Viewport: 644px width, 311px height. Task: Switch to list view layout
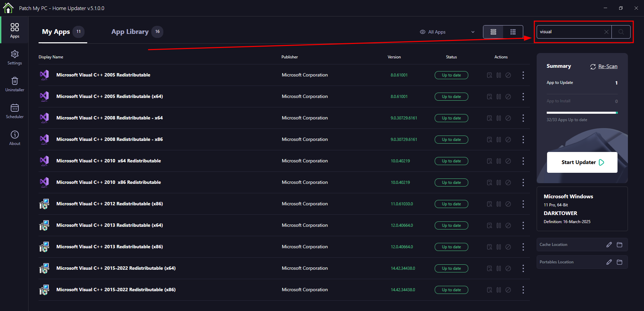[493, 32]
